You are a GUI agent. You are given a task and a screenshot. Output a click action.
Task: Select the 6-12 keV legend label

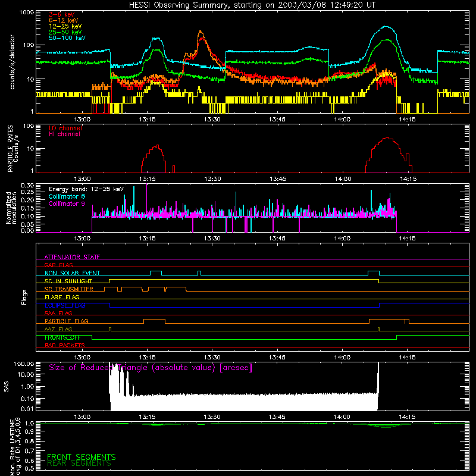pyautogui.click(x=64, y=20)
